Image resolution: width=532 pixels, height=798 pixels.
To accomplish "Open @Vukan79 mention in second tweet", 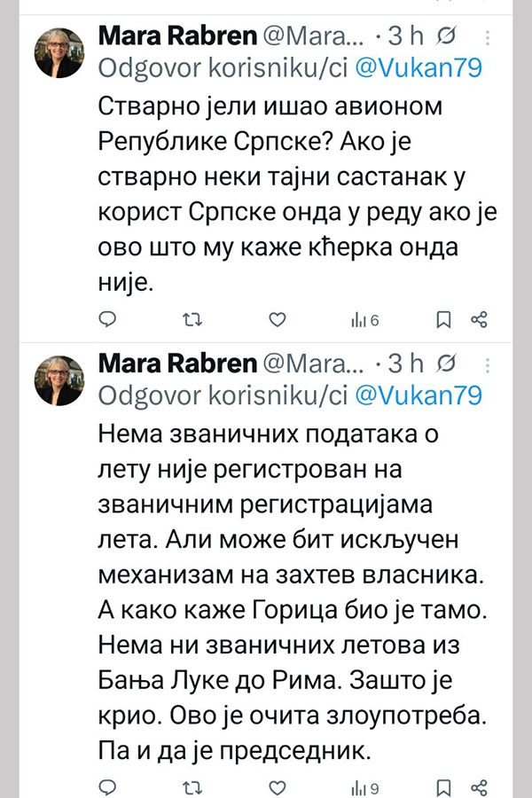I will click(x=418, y=394).
